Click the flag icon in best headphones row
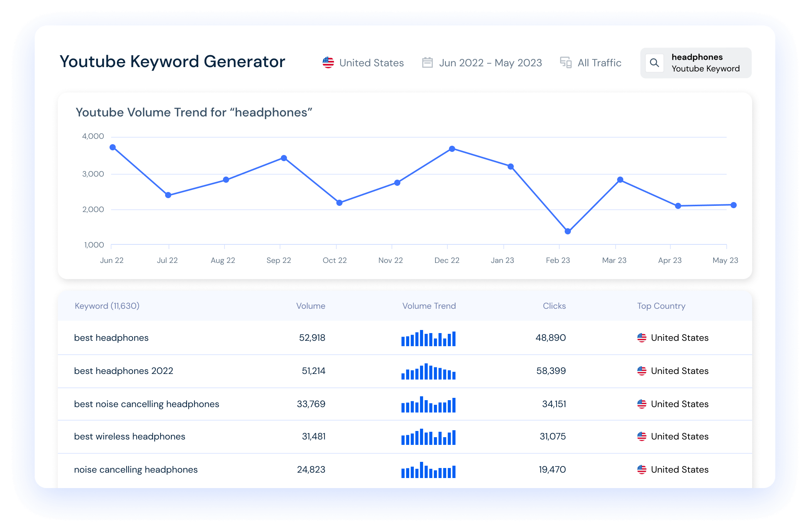This screenshot has height=532, width=810. (x=642, y=338)
